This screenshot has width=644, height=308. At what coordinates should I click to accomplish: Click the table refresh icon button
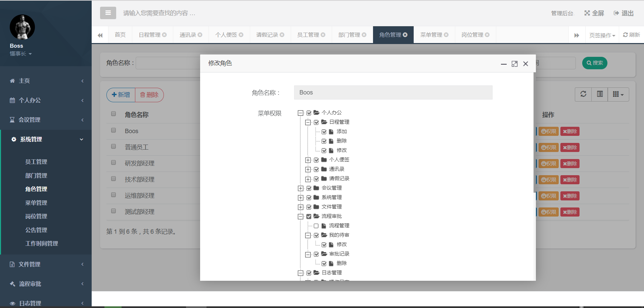(x=583, y=94)
